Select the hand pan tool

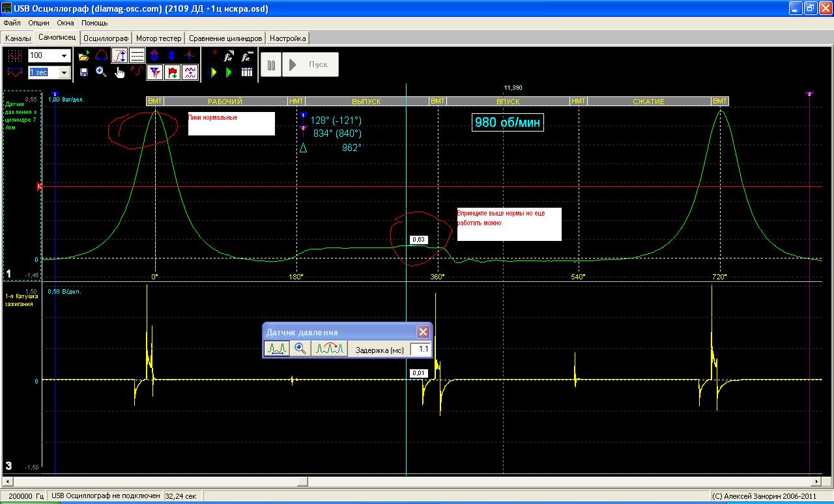[x=119, y=72]
